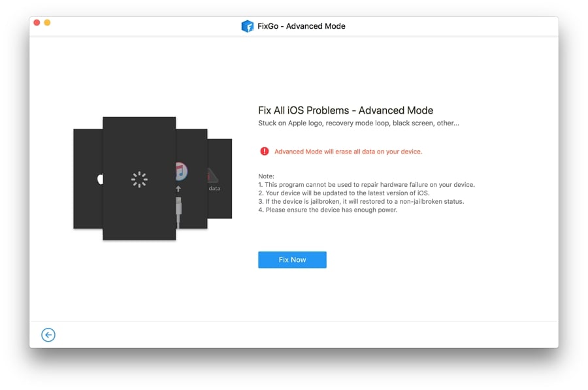Click the FixGo cube logo in title bar
The width and height of the screenshot is (588, 390).
[248, 26]
